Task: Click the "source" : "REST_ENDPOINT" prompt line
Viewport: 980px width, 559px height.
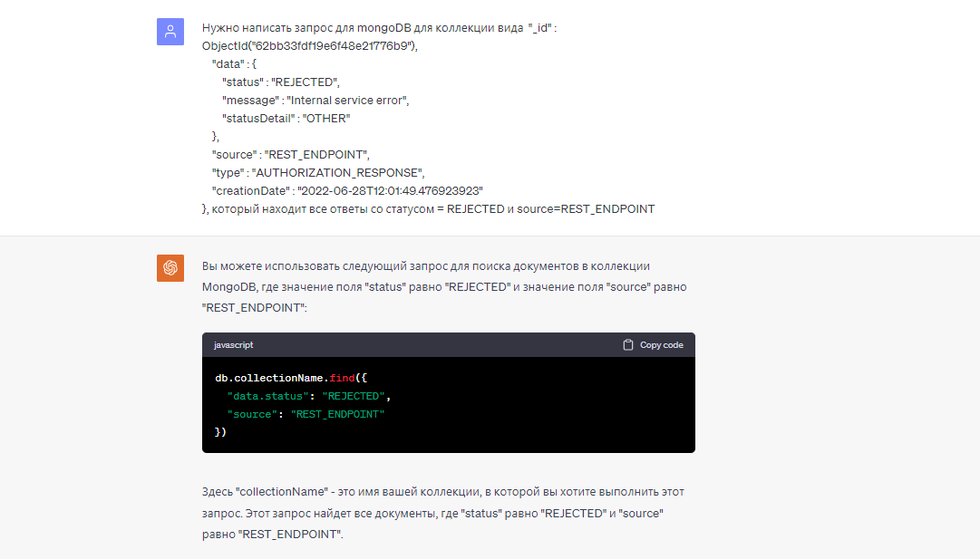Action: click(x=291, y=154)
